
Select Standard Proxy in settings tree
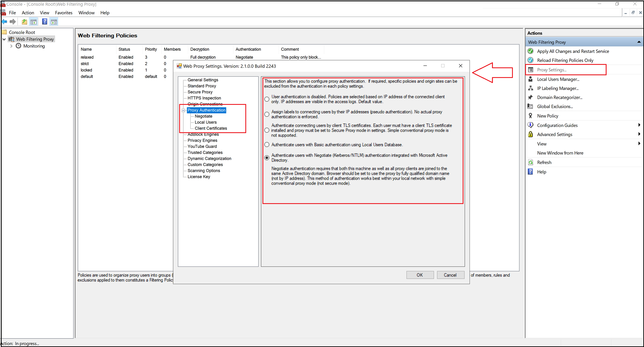click(202, 86)
